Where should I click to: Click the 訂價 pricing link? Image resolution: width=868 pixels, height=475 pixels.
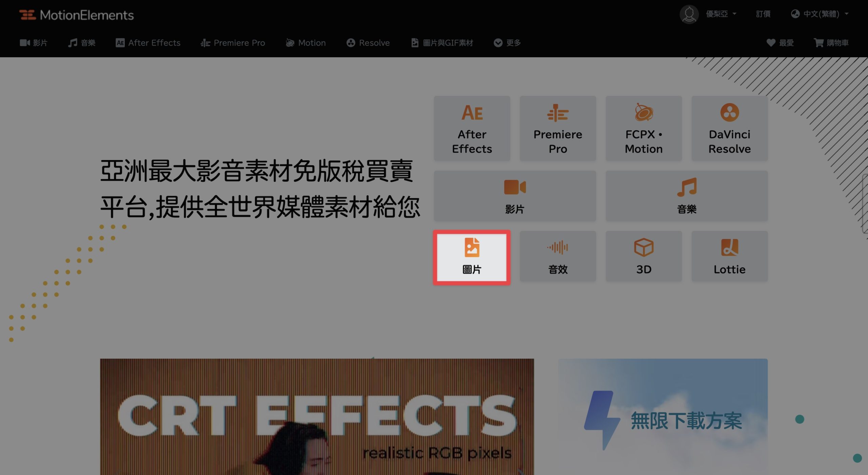click(x=763, y=14)
